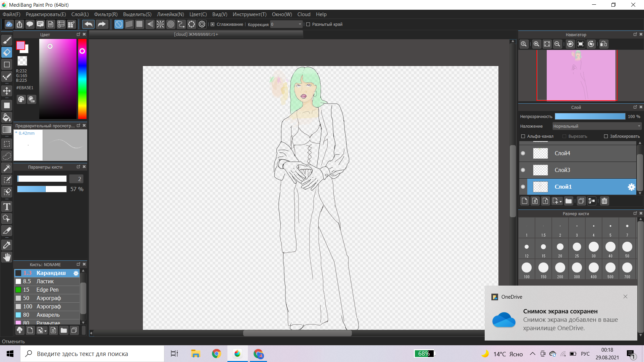Open the Слой(L) menu
This screenshot has width=644, height=362.
pyautogui.click(x=80, y=14)
